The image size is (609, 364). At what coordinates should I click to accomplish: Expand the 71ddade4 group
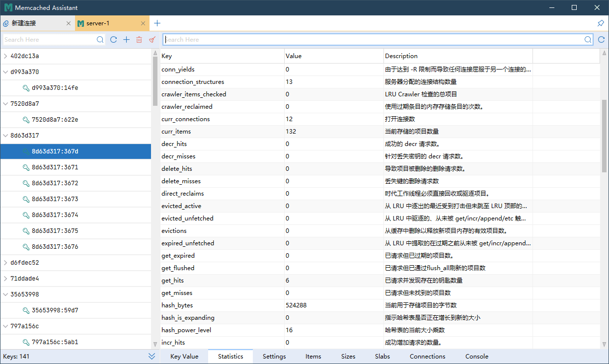(5, 279)
